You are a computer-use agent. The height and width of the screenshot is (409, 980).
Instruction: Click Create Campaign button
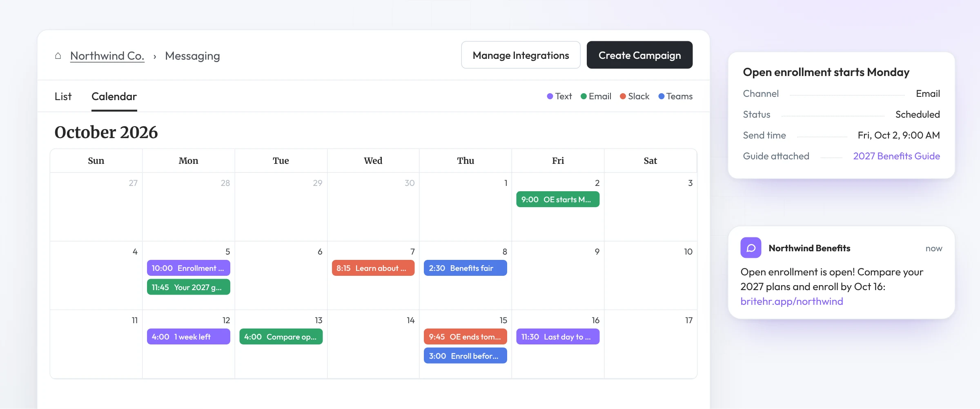(639, 55)
